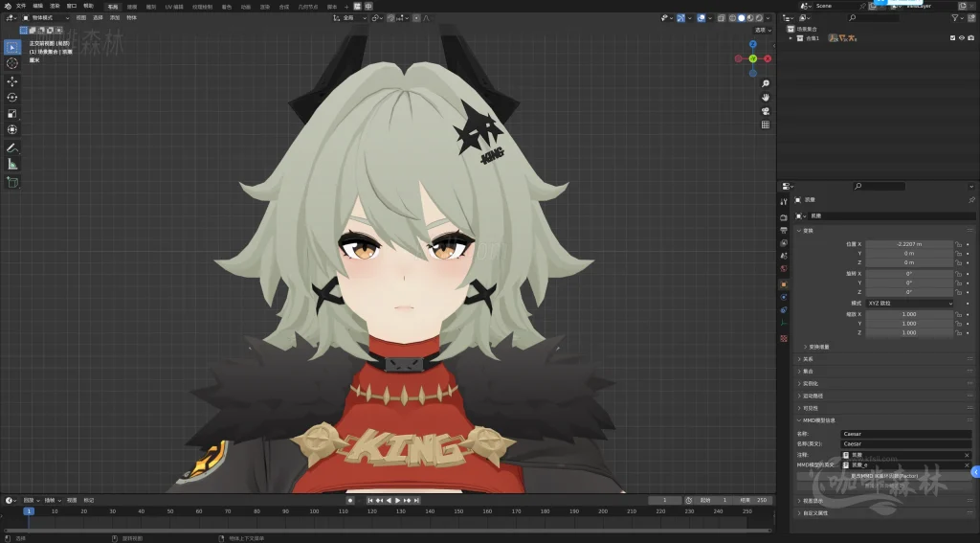Switch to the UV 编辑 workspace tab
Screen dimensions: 980x543
pyautogui.click(x=174, y=7)
